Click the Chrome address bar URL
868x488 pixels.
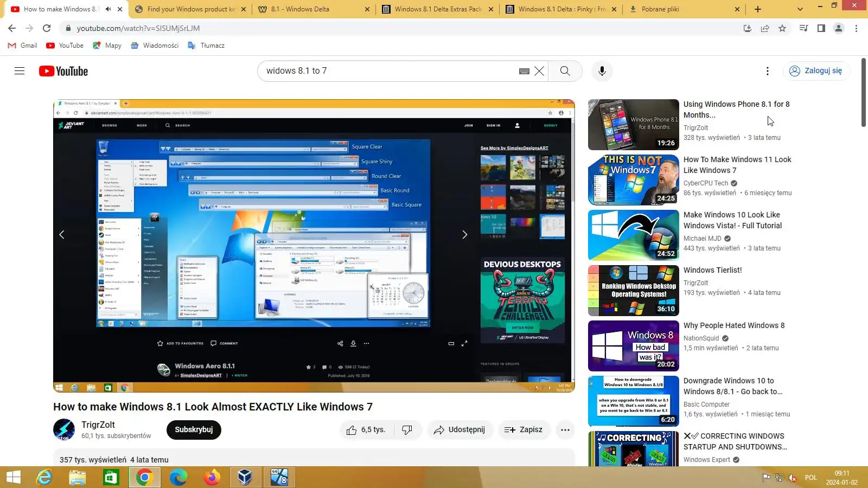[x=138, y=28]
